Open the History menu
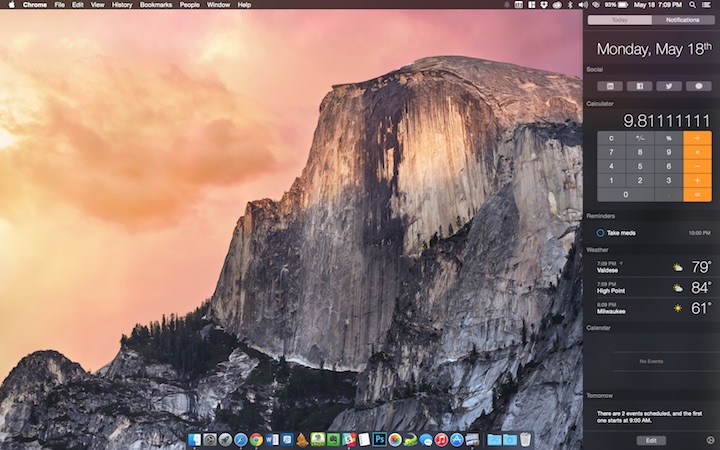Viewport: 720px width, 450px height. pyautogui.click(x=122, y=5)
